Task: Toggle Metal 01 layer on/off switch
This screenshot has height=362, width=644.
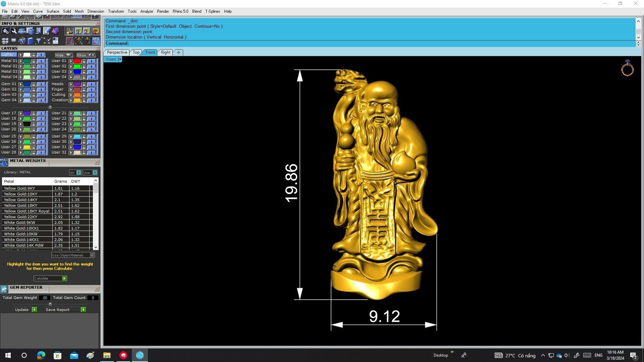Action: [x=41, y=61]
